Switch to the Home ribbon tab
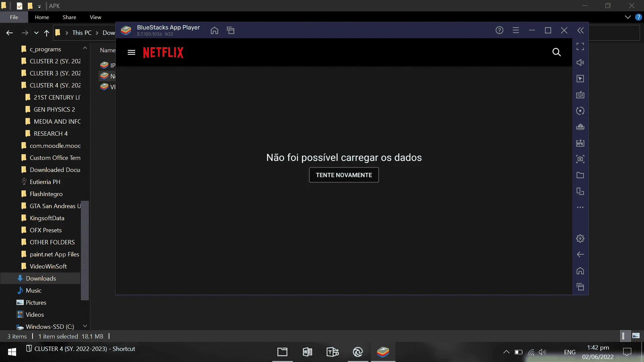The height and width of the screenshot is (362, 644). (42, 17)
